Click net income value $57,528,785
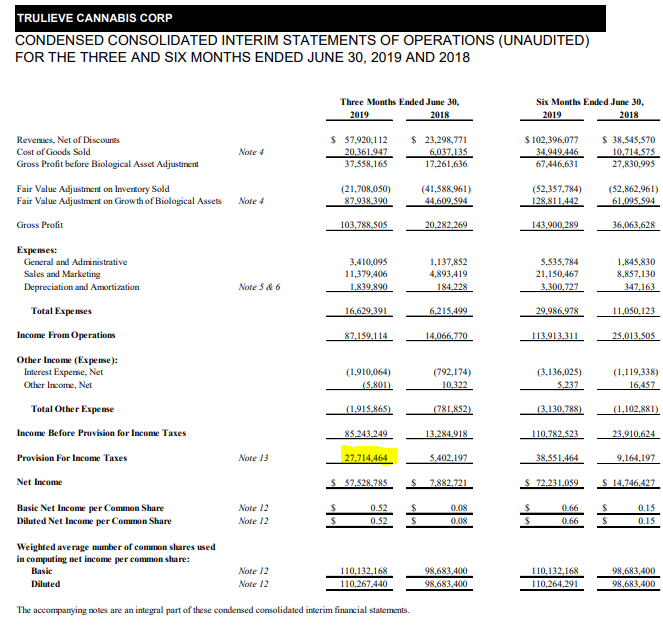 359,483
